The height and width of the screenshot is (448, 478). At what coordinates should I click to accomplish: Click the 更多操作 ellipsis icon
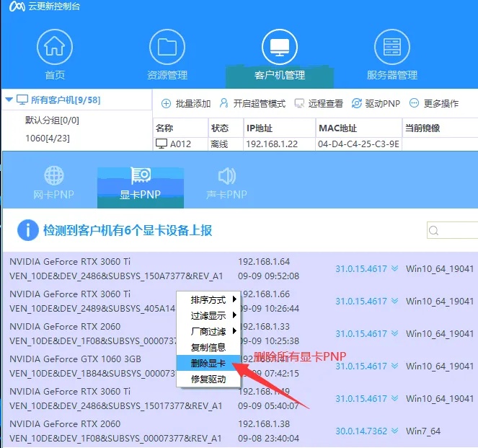pyautogui.click(x=414, y=103)
